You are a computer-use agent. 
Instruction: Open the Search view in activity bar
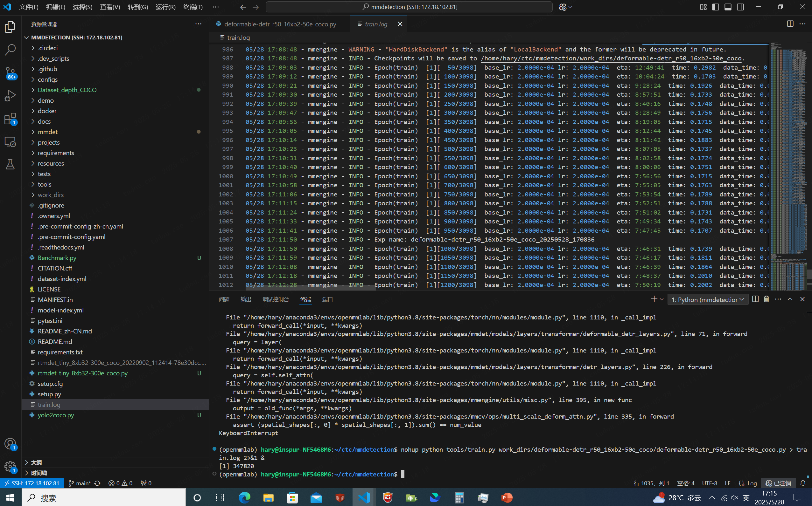pyautogui.click(x=10, y=50)
